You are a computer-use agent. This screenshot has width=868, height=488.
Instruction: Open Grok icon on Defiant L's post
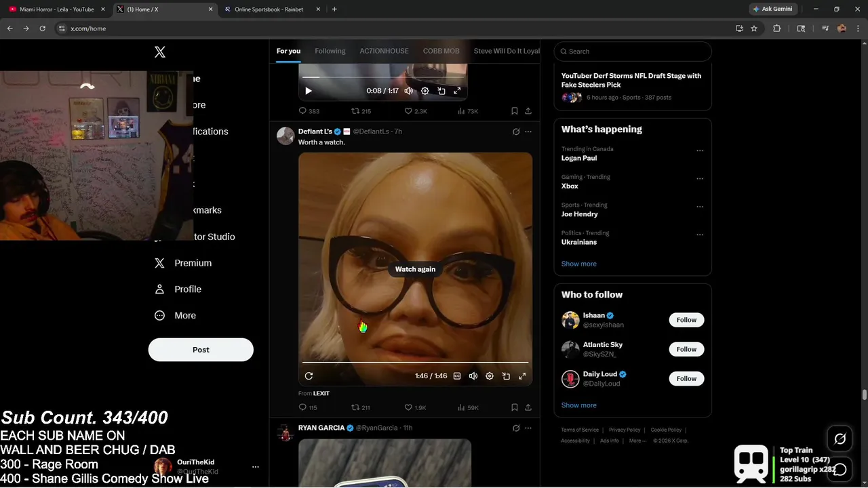tap(516, 131)
